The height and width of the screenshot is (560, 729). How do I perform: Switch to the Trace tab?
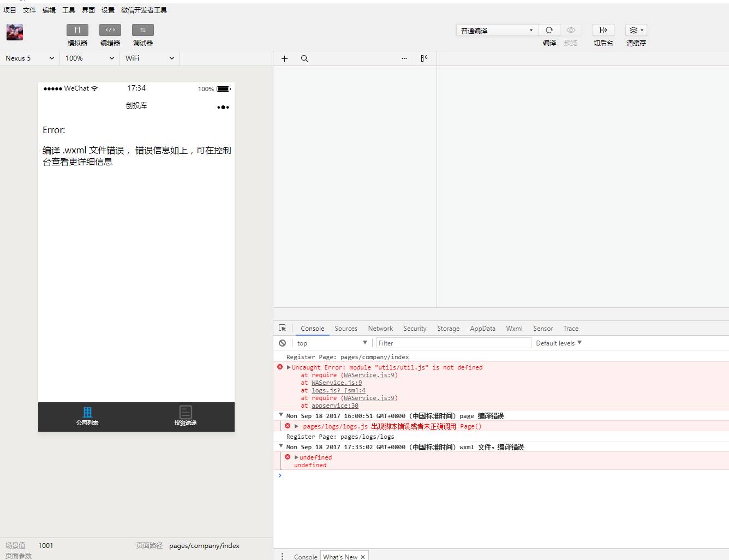click(571, 329)
